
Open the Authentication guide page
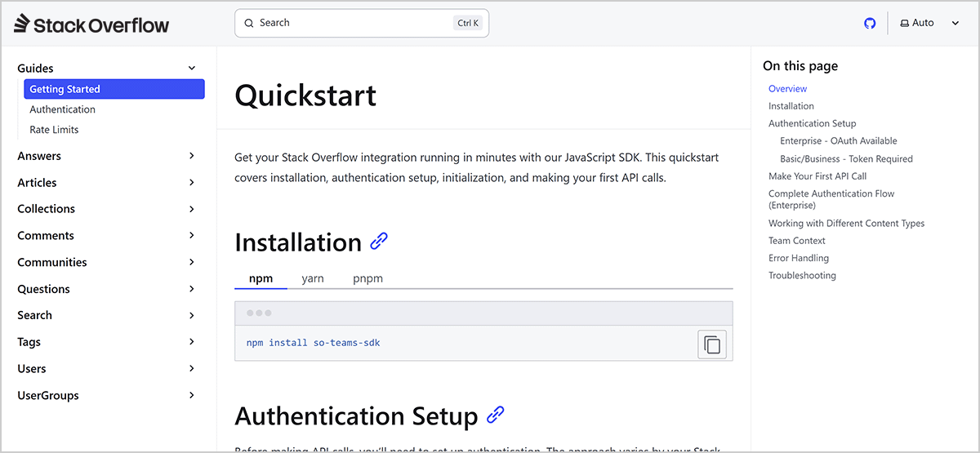coord(62,109)
